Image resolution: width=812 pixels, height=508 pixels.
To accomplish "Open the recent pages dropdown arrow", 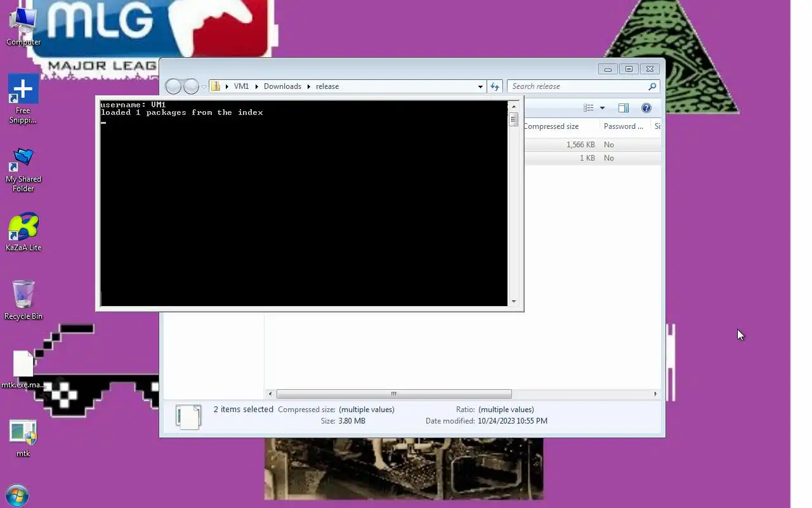I will (204, 86).
